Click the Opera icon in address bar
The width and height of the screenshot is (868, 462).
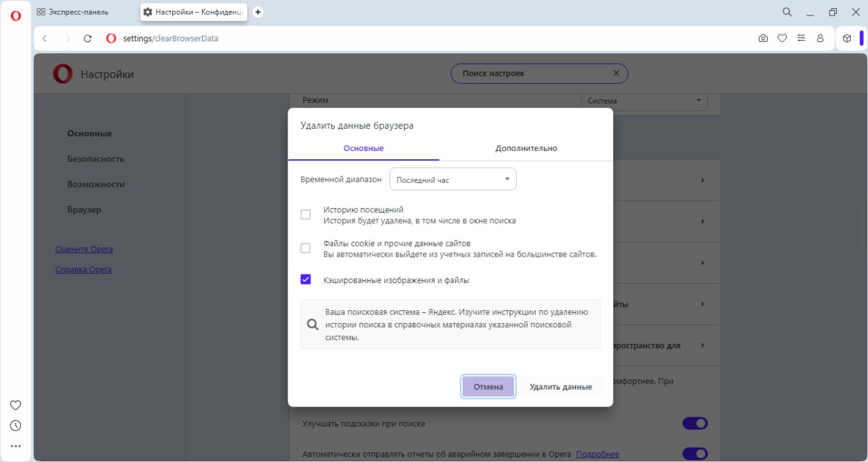pos(111,39)
